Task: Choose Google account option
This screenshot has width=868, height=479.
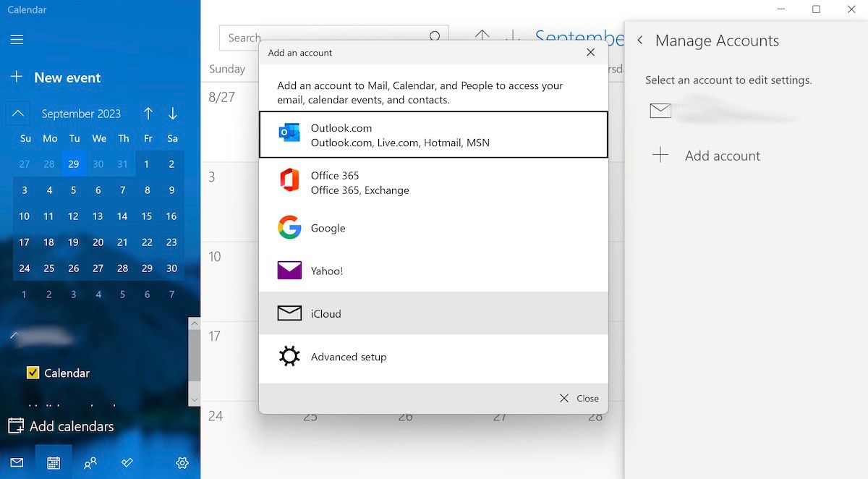Action: click(433, 228)
